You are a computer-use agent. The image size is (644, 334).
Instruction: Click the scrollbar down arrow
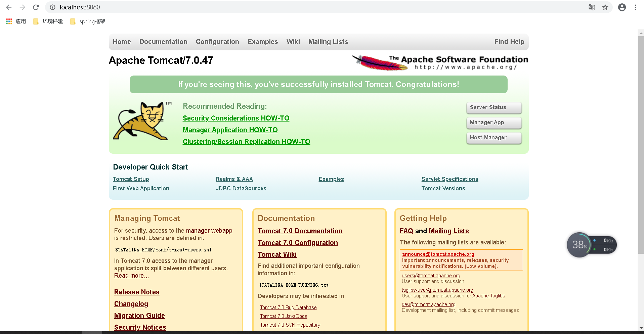pyautogui.click(x=641, y=328)
